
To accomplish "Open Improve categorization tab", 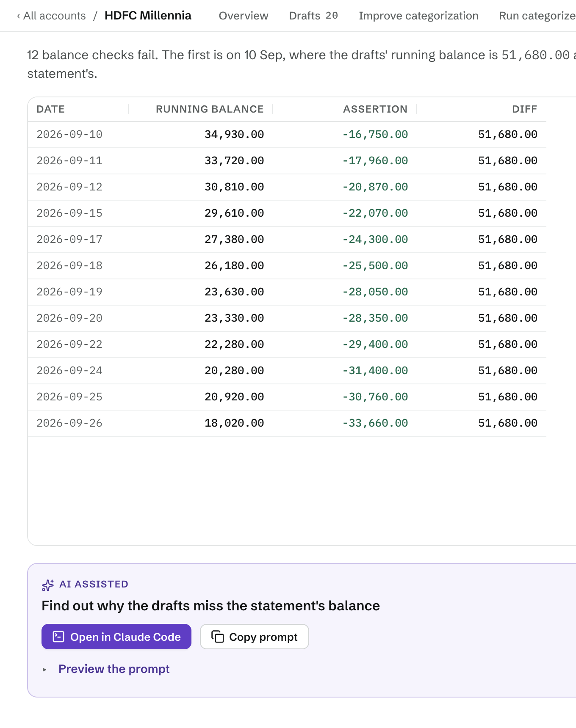I will click(x=418, y=16).
